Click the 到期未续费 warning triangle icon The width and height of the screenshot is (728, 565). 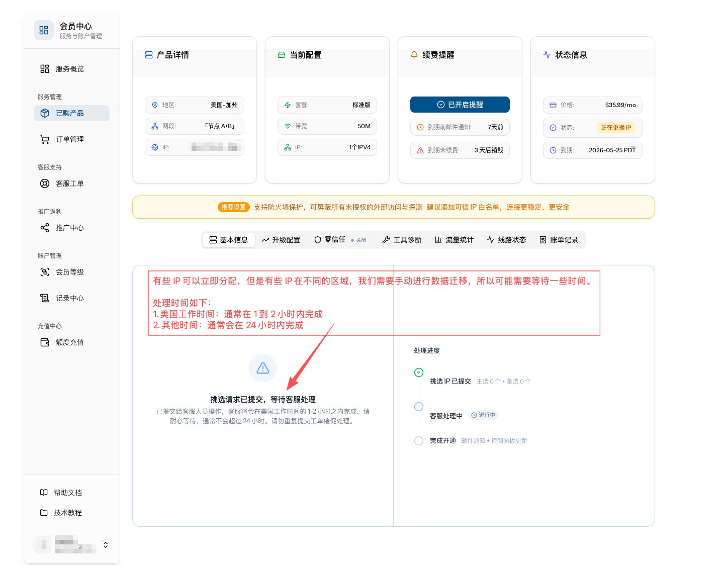pos(420,150)
